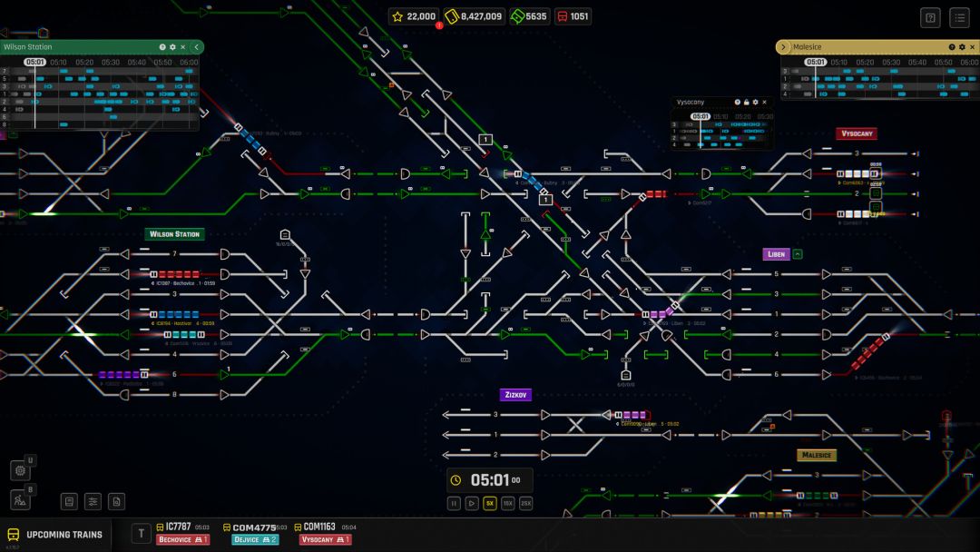Enter Build mode with the B construction icon

pyautogui.click(x=21, y=500)
